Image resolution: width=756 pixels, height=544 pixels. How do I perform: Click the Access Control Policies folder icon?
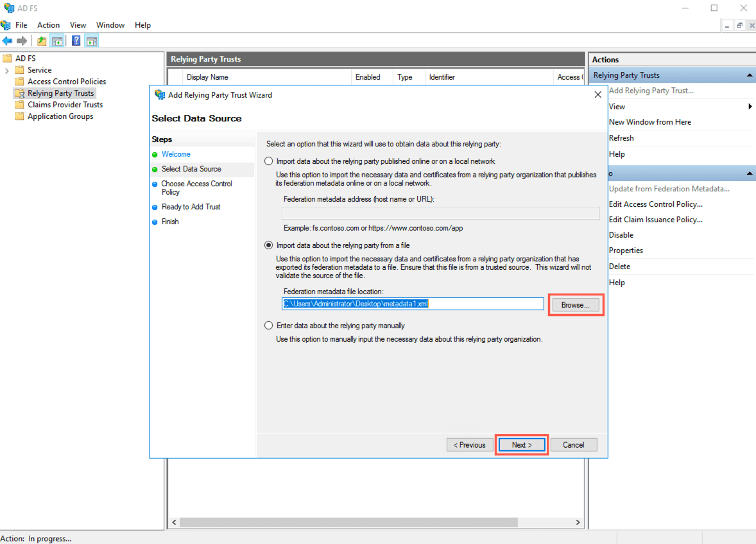pos(19,82)
